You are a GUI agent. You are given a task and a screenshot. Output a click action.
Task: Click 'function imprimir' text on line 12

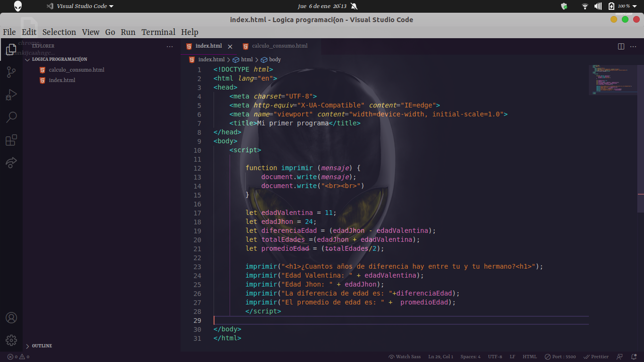(279, 168)
